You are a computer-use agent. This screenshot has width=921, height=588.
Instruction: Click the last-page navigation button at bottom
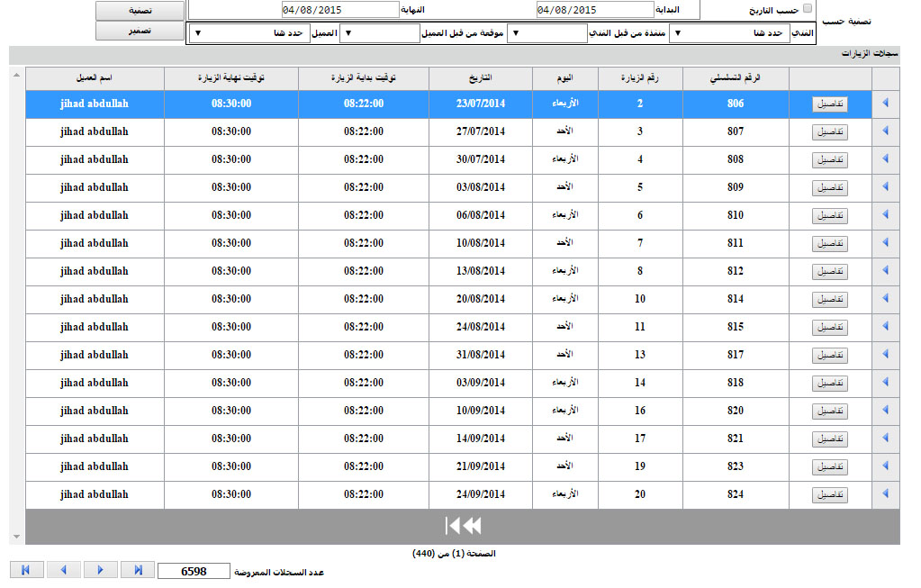138,570
